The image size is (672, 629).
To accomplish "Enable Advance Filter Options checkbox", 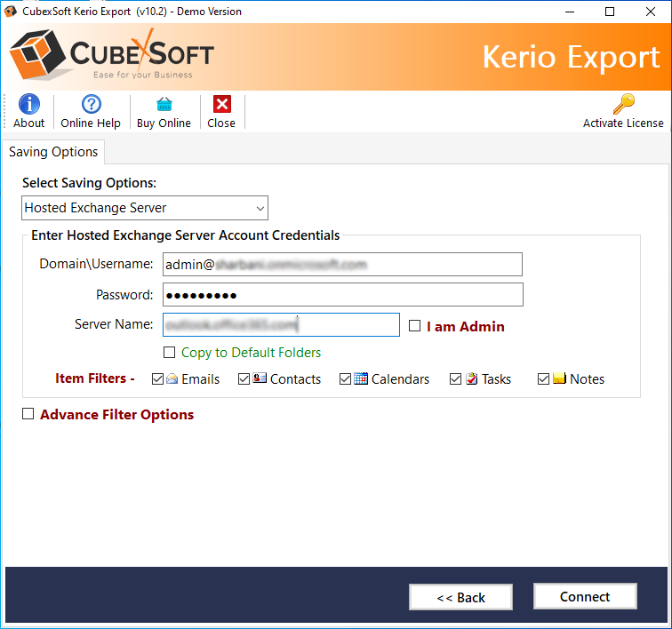I will (x=28, y=414).
